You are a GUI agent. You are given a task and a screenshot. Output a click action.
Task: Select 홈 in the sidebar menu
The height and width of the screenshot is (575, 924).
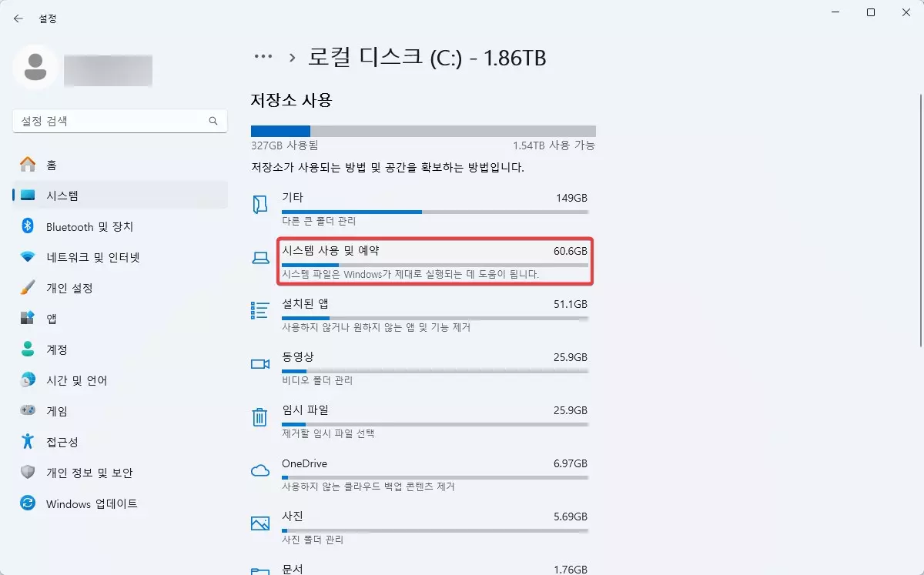[26, 164]
